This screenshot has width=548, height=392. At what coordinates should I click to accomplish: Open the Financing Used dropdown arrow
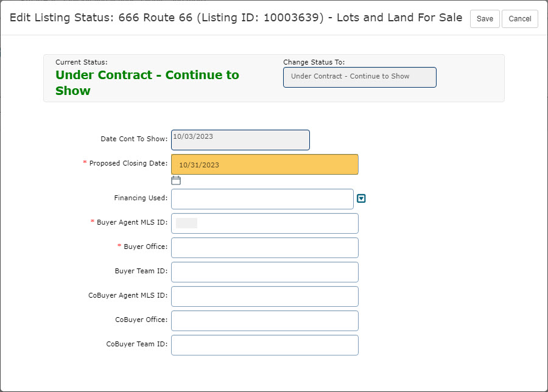(361, 198)
